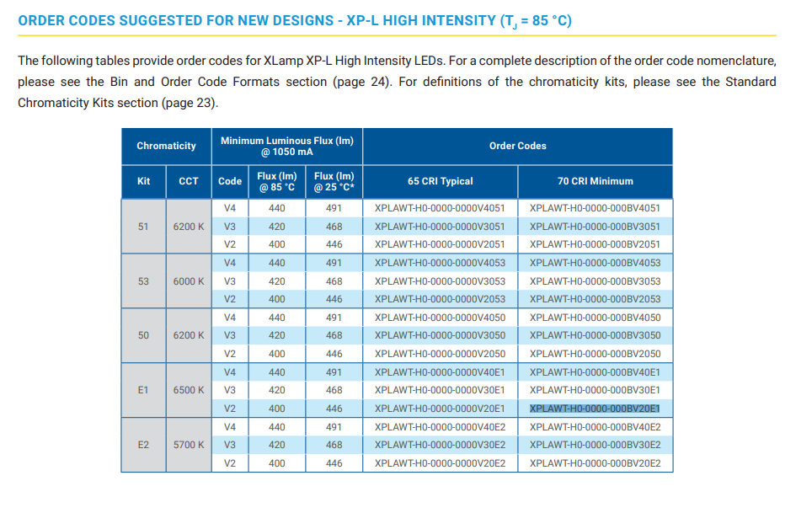This screenshot has height=529, width=812.
Task: Click order code XPLAWT-H0-0000-000BV3050
Action: [595, 335]
